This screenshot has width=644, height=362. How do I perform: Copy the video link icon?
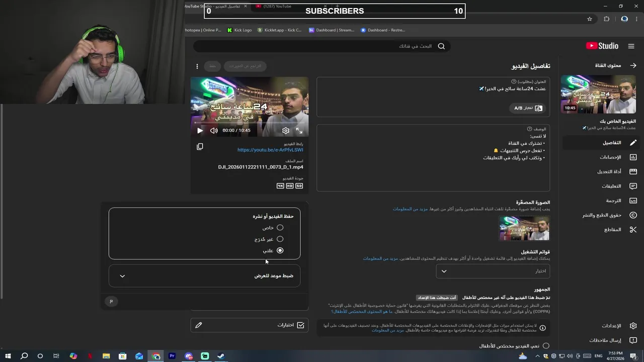tap(200, 146)
